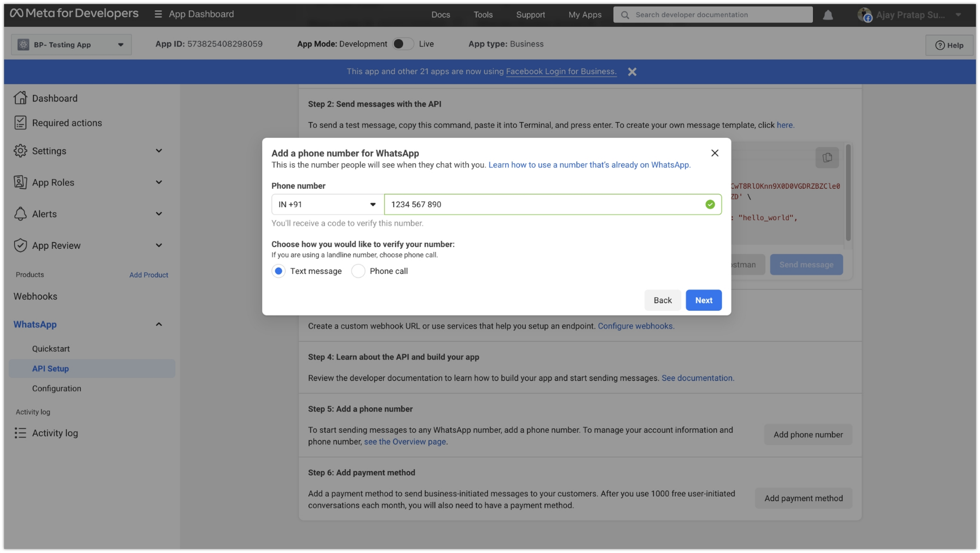This screenshot has width=980, height=553.
Task: Click the Search developer documentation field
Action: [x=712, y=15]
